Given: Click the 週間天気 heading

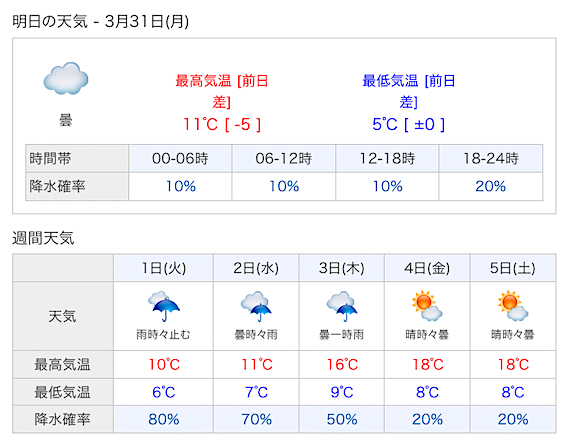Looking at the screenshot, I should tap(43, 238).
